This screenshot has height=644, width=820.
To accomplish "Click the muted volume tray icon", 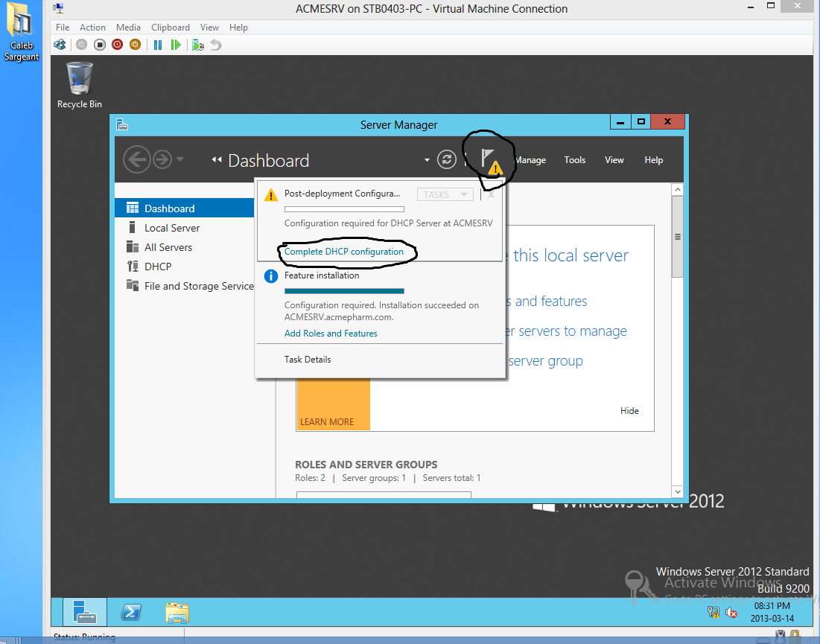I will 731,612.
